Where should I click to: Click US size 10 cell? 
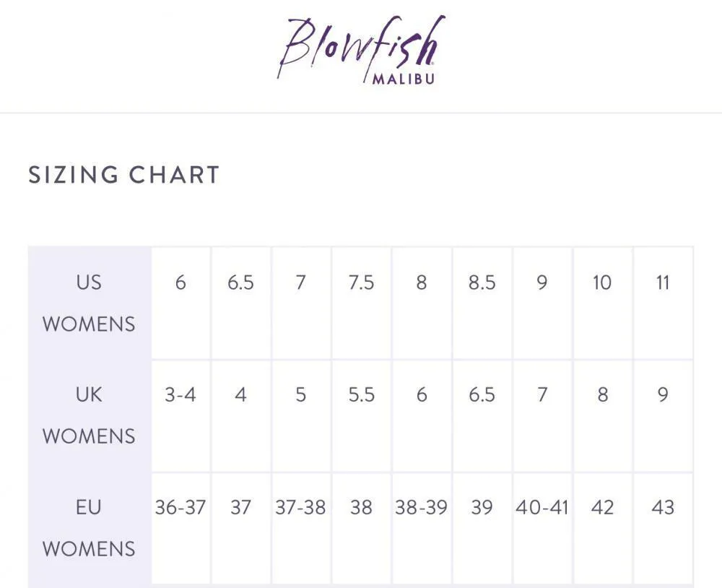(602, 282)
